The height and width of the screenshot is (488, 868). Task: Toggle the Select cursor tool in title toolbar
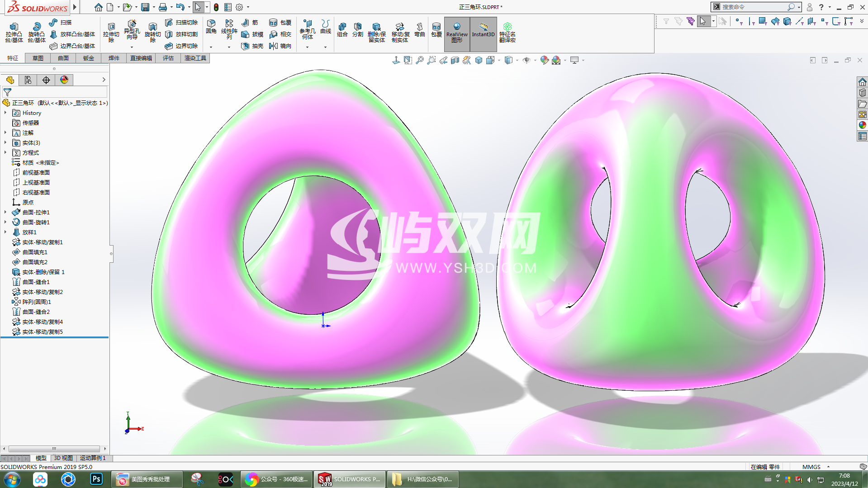[198, 7]
